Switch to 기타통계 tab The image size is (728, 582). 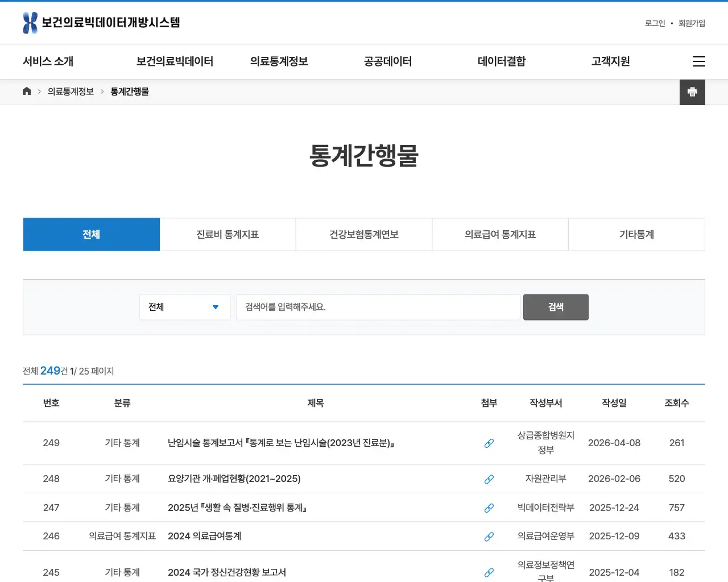636,234
